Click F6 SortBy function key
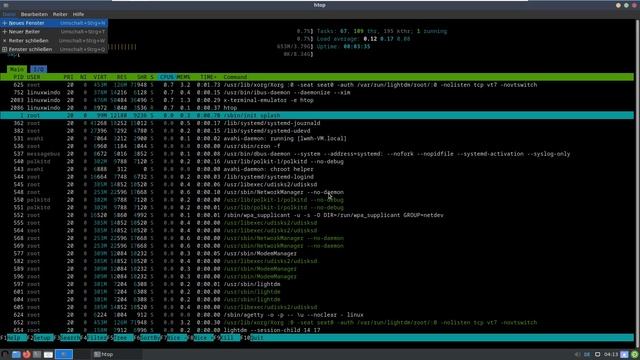Screen dimensions: 640x360 click(x=149, y=338)
